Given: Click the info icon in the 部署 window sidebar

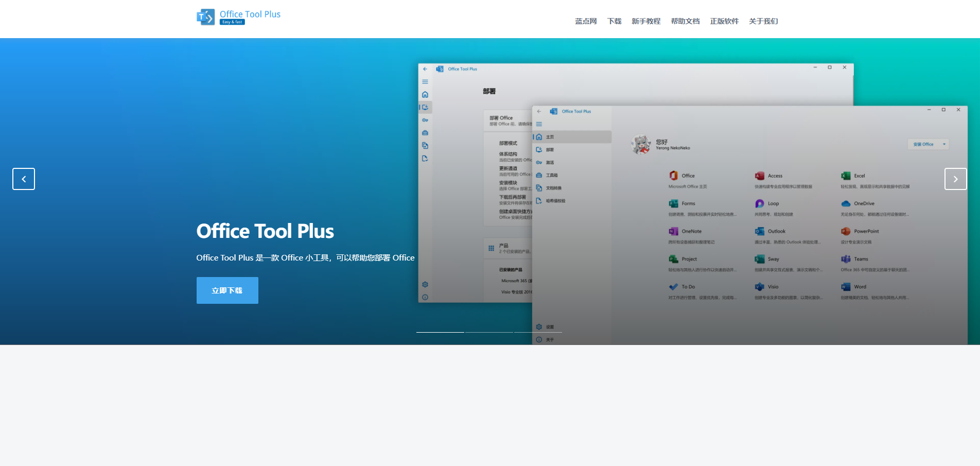Looking at the screenshot, I should (x=425, y=297).
